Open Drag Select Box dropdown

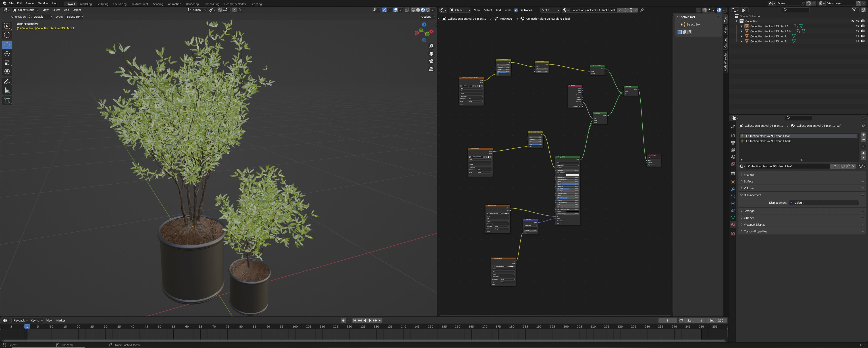(74, 16)
